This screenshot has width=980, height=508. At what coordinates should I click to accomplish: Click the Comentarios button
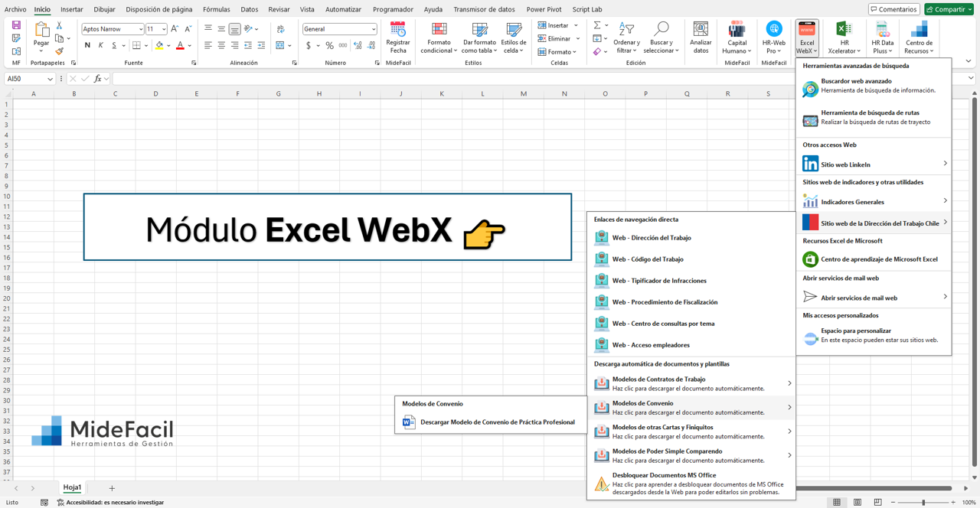click(893, 9)
